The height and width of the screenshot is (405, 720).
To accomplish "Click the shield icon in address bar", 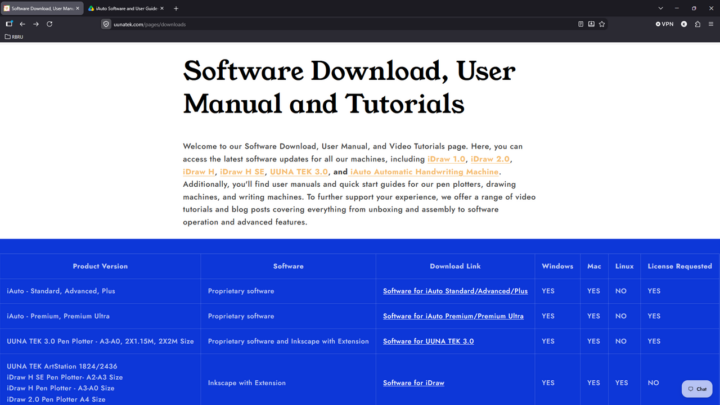I will pyautogui.click(x=106, y=24).
